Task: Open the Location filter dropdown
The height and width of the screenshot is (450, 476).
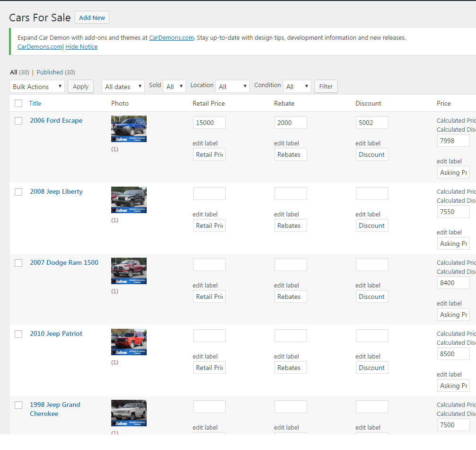Action: [232, 87]
